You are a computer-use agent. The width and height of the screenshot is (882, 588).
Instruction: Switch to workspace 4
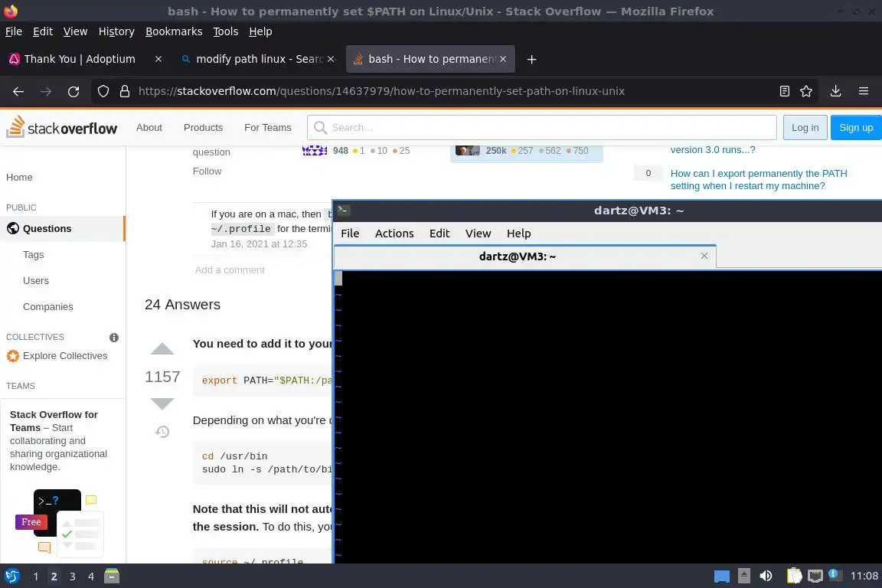90,577
